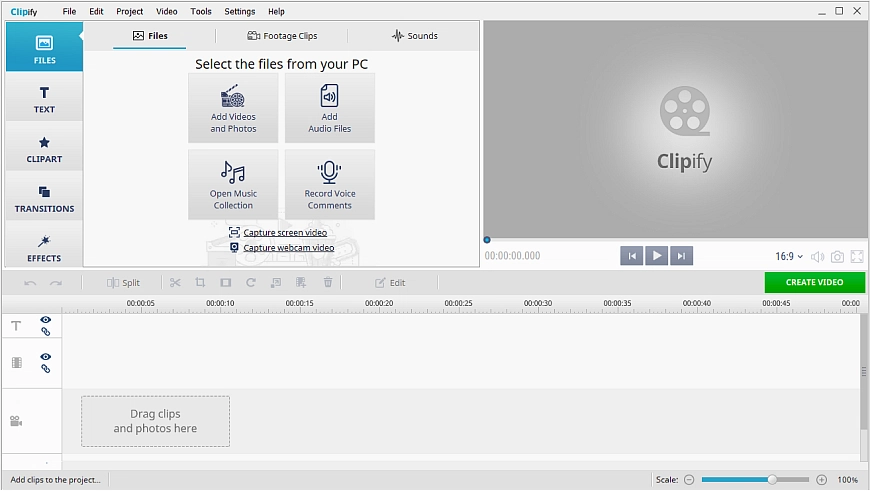This screenshot has width=870, height=492.
Task: Click Capture webcam video link
Action: (289, 247)
